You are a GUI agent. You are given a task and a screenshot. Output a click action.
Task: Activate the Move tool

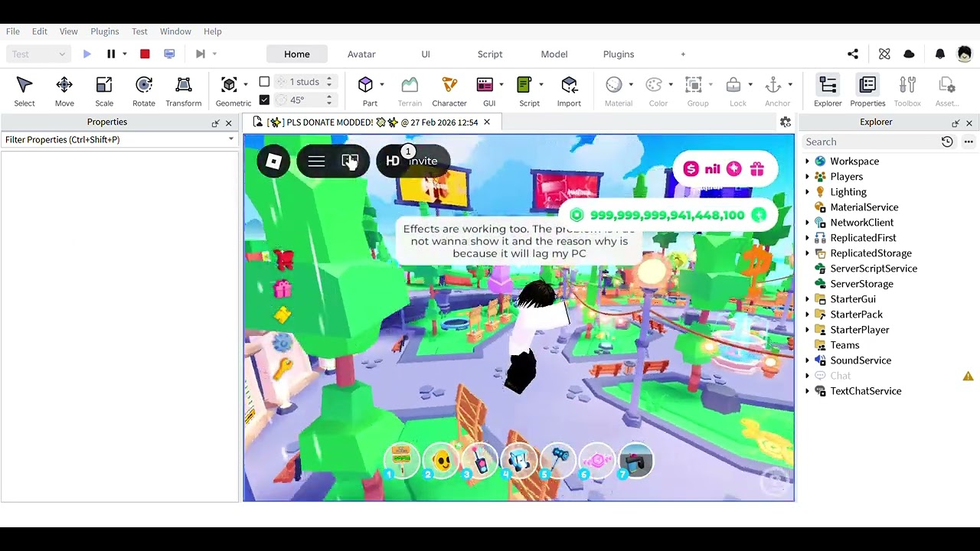64,91
